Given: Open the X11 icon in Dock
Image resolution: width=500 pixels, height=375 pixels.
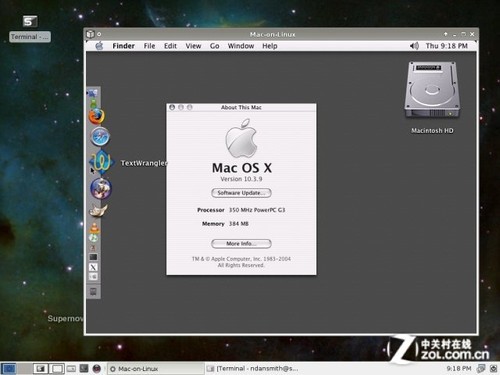Looking at the screenshot, I should pyautogui.click(x=93, y=267).
